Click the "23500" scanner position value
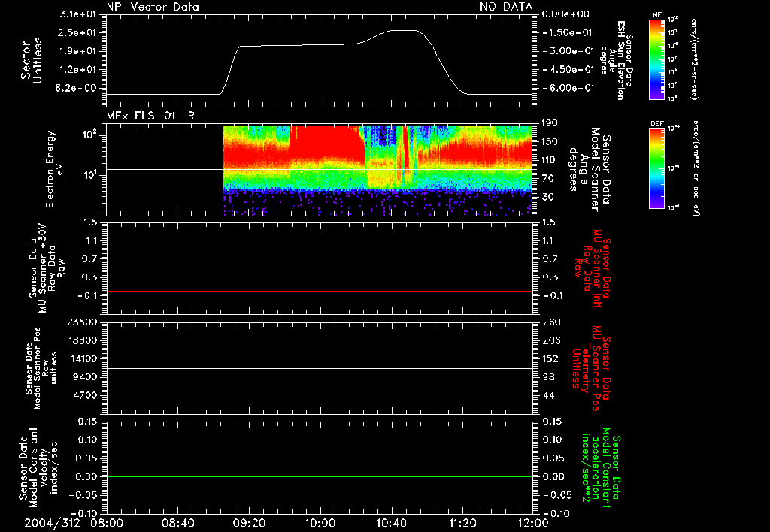This screenshot has height=532, width=770. tap(82, 322)
